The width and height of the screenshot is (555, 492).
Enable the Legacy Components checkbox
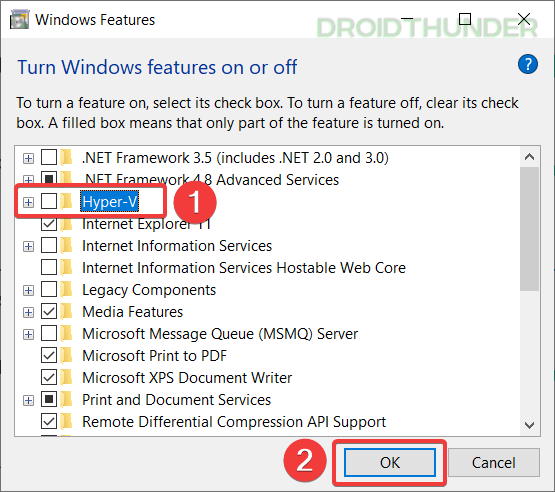pyautogui.click(x=49, y=290)
